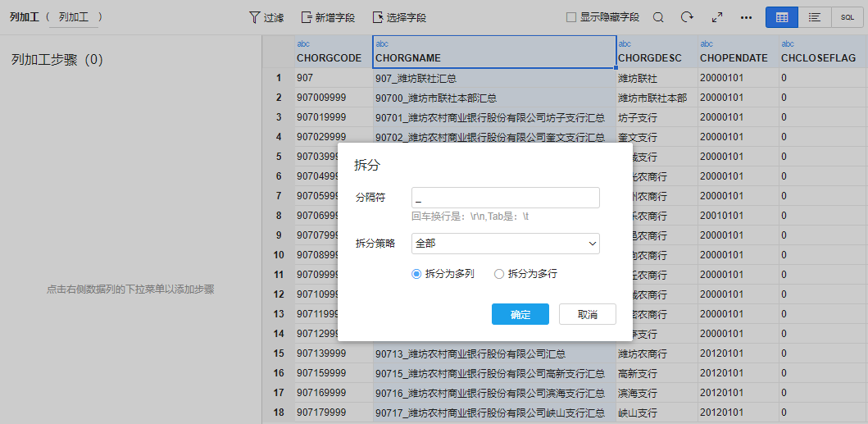Select the 拆分为多行 radio option
868x424 pixels.
pyautogui.click(x=499, y=274)
